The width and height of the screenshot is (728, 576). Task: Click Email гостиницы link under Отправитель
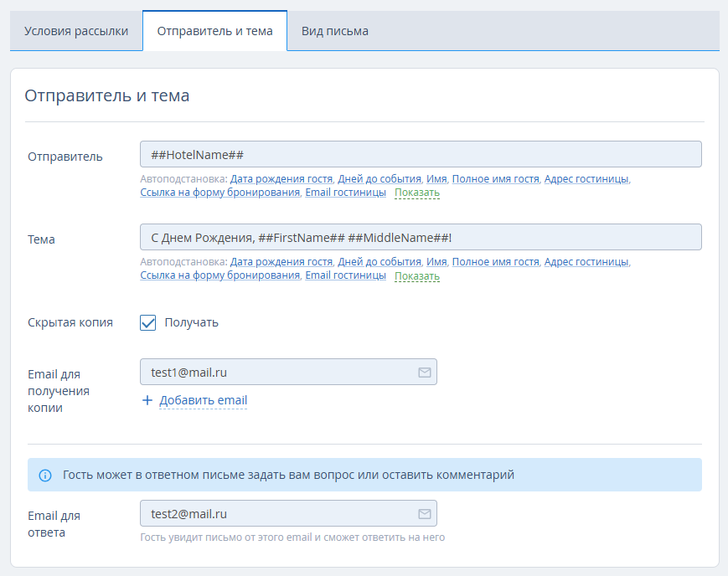point(345,193)
